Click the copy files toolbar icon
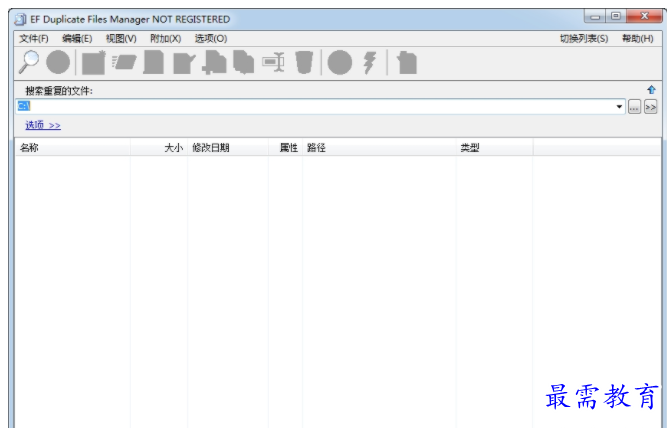Viewport: 667px width, 428px height. tap(243, 63)
